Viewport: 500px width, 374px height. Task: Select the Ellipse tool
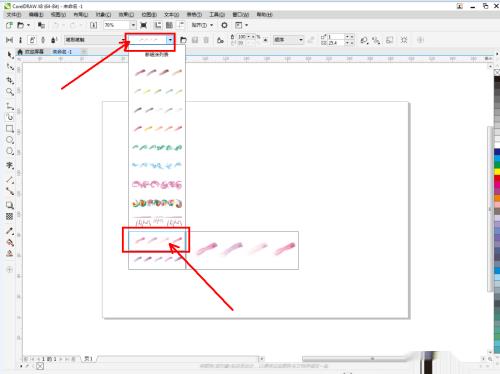pos(10,140)
